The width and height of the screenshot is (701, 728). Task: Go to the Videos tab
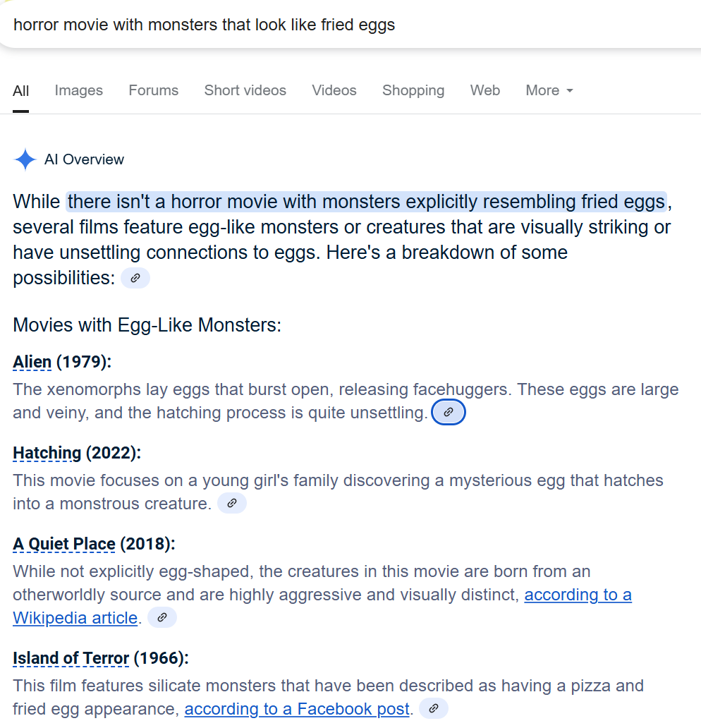(334, 90)
